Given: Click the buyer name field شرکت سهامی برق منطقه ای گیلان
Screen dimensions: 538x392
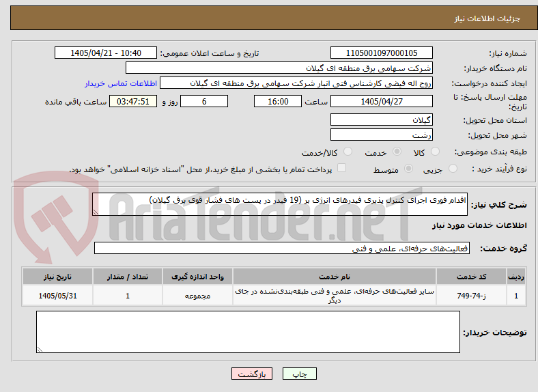Looking at the screenshot, I should point(279,68).
